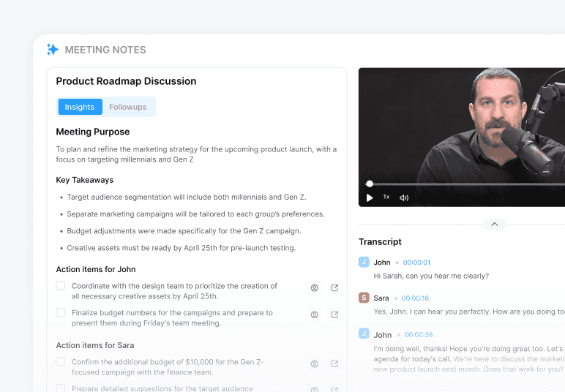Switch to the Insights tab
Image resolution: width=565 pixels, height=392 pixels.
click(x=80, y=107)
